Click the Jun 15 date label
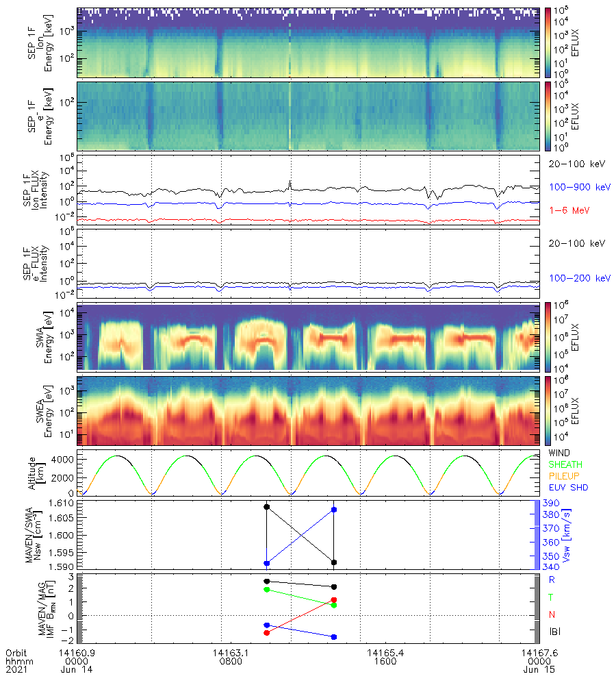616x685 pixels. (536, 671)
